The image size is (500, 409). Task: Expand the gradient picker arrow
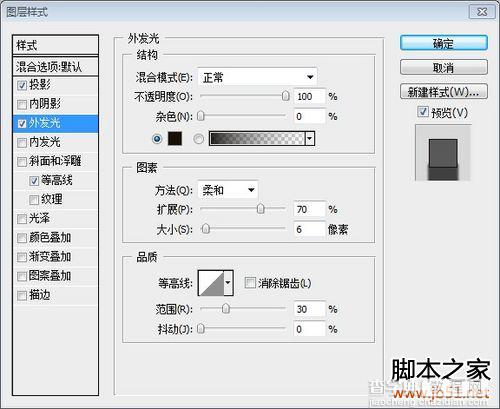[x=310, y=138]
